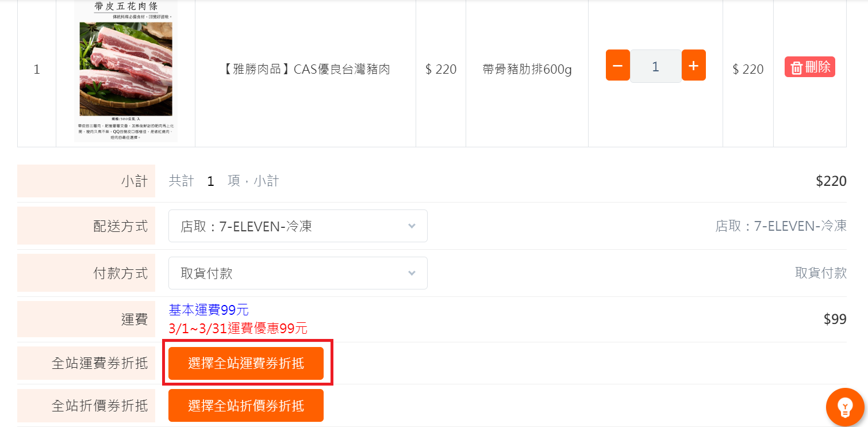Click the trash icon 刪除 button
The image size is (868, 427).
pos(810,67)
